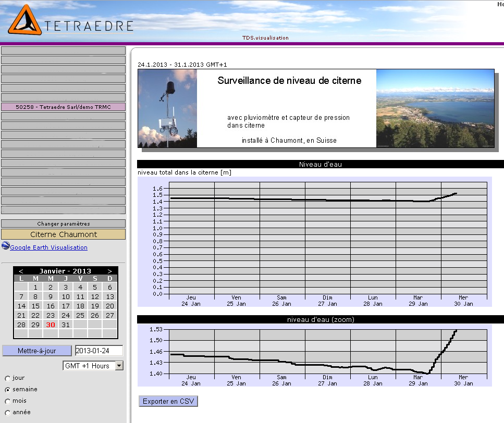
Task: Select the 'mois' radio button
Action: [7, 401]
